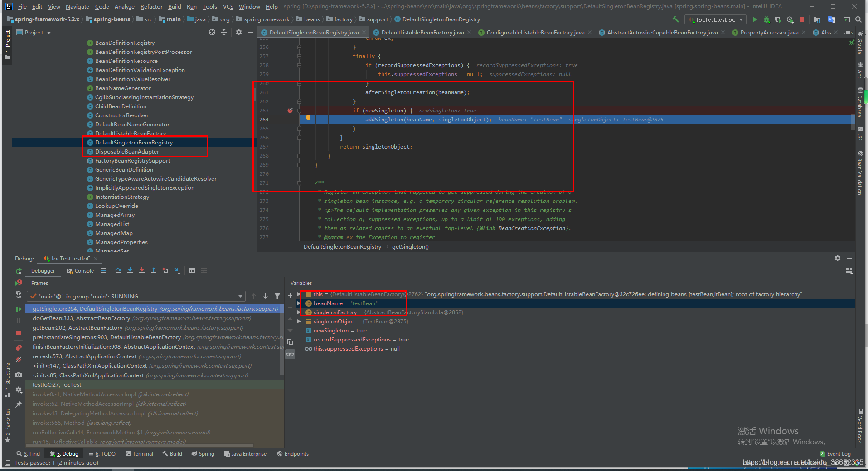Capture a thread dump with the camera icon

point(19,375)
